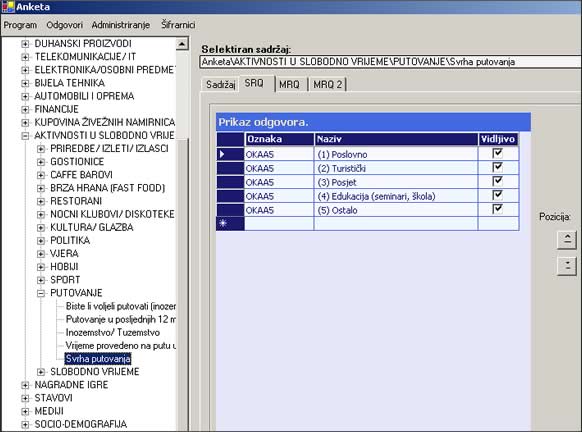The width and height of the screenshot is (582, 432).
Task: Select 'Vrijeme provedeno na putu' tree item
Action: coord(120,346)
